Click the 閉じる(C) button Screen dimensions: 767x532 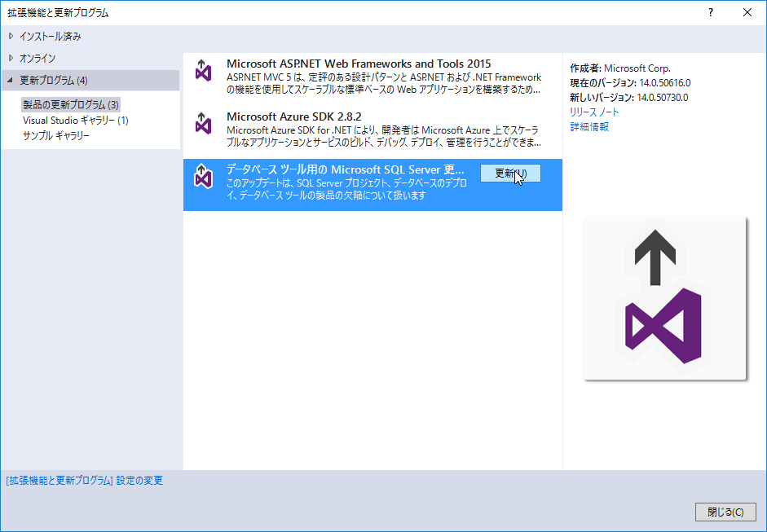[725, 512]
